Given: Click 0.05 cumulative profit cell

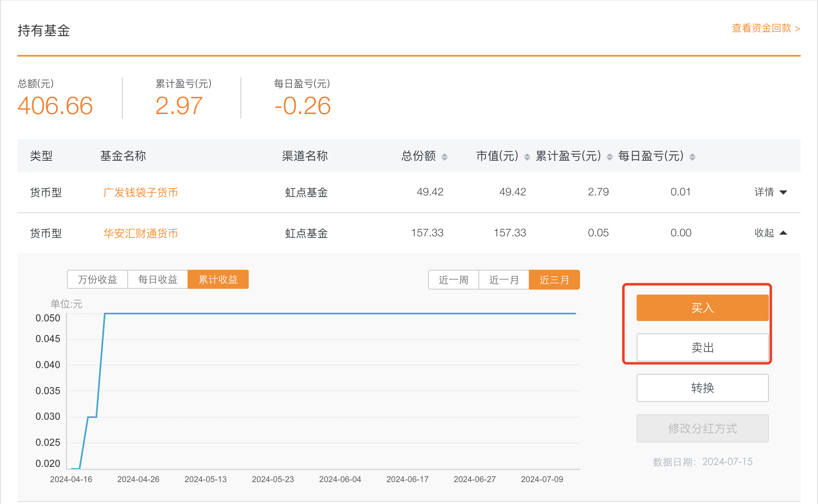Looking at the screenshot, I should coord(598,233).
